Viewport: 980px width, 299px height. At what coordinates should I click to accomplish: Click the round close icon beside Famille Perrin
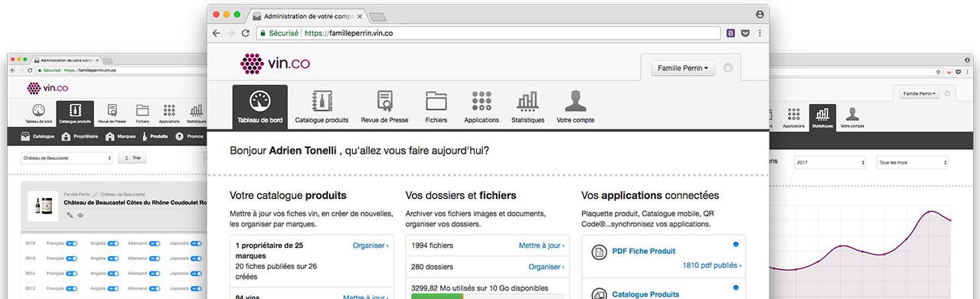coord(728,68)
